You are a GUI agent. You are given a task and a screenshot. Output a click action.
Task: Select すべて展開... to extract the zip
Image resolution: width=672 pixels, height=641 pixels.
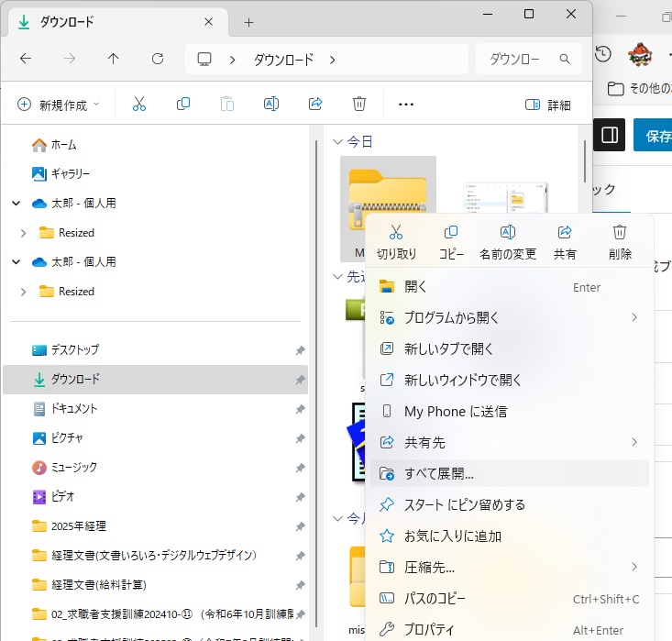point(509,473)
